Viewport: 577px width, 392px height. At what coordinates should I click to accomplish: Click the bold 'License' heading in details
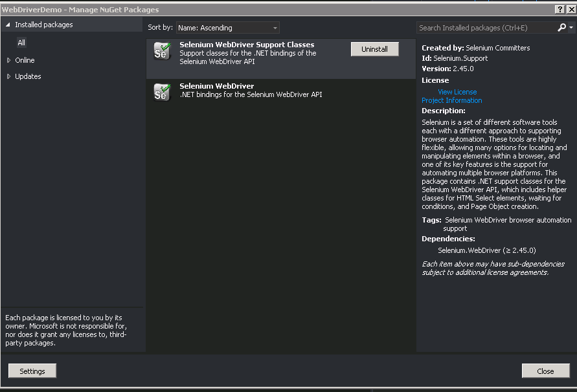[435, 80]
